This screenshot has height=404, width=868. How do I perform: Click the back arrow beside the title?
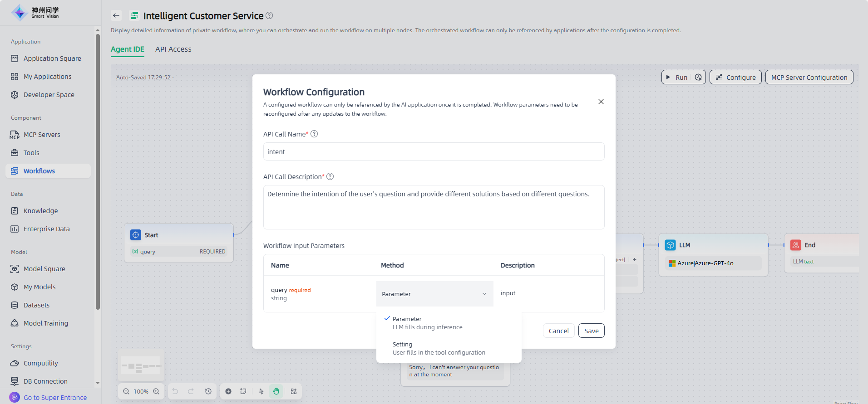[116, 15]
